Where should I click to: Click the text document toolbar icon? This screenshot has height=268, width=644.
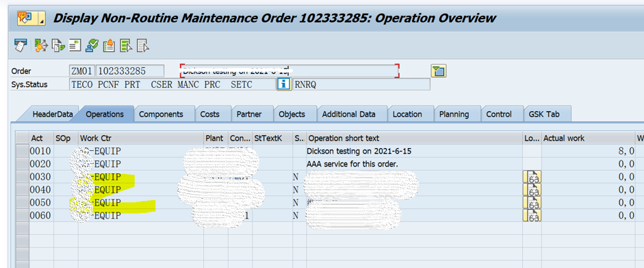click(75, 46)
